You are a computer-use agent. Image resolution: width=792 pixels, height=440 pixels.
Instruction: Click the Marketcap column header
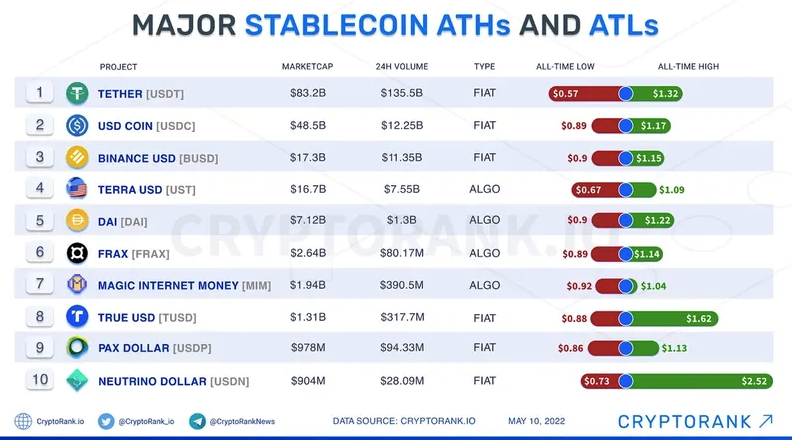pos(308,67)
